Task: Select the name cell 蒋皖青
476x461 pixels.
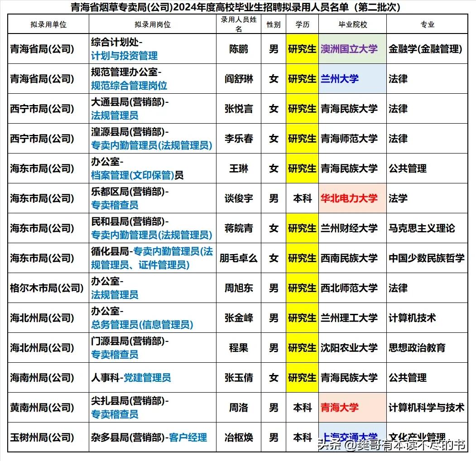Action: point(239,228)
